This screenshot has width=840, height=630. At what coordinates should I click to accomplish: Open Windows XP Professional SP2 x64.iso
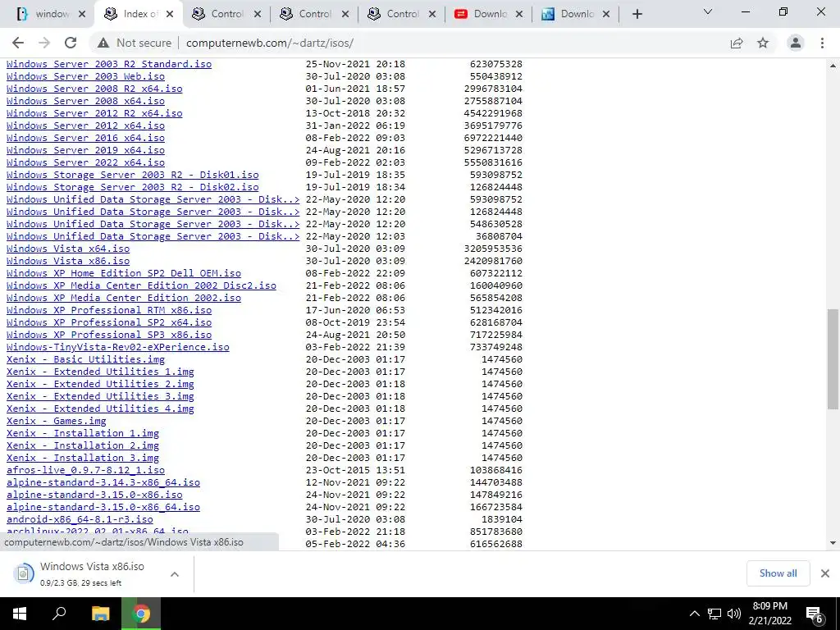point(109,322)
